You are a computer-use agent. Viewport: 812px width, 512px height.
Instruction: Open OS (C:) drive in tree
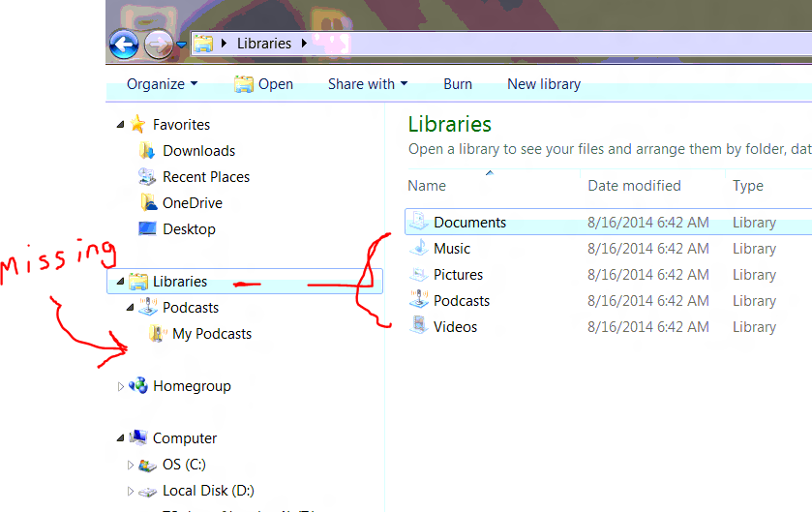(184, 465)
